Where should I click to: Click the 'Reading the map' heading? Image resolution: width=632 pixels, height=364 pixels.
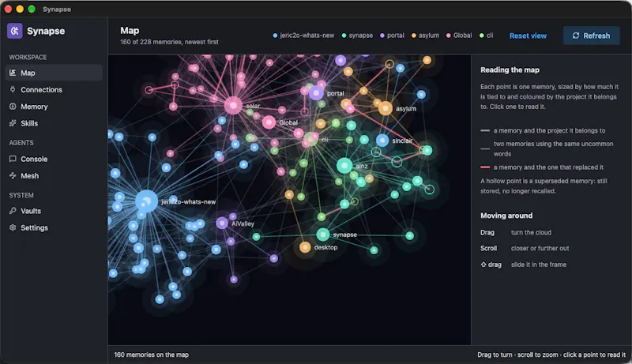click(x=510, y=70)
